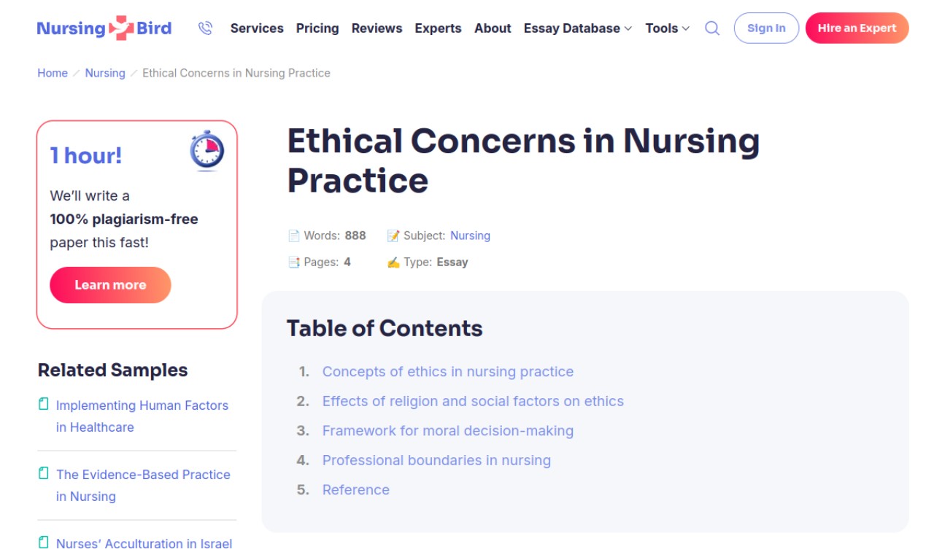
Task: Open the Reviews page
Action: point(377,28)
